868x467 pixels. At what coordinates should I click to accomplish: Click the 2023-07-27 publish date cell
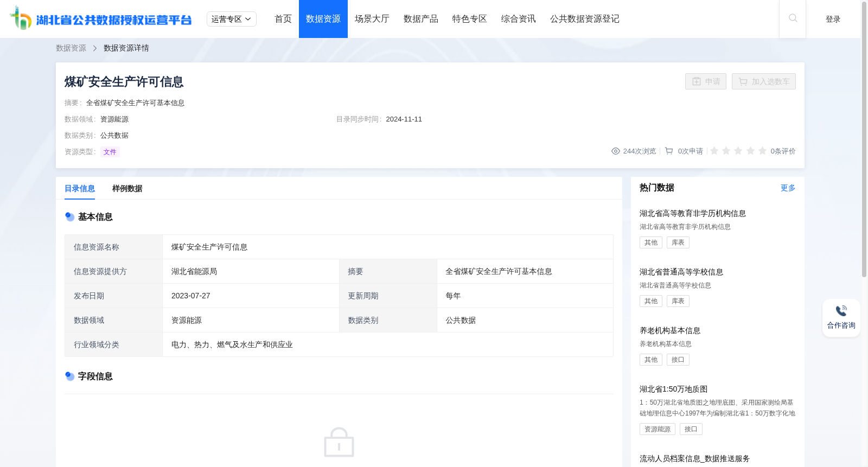[251, 296]
